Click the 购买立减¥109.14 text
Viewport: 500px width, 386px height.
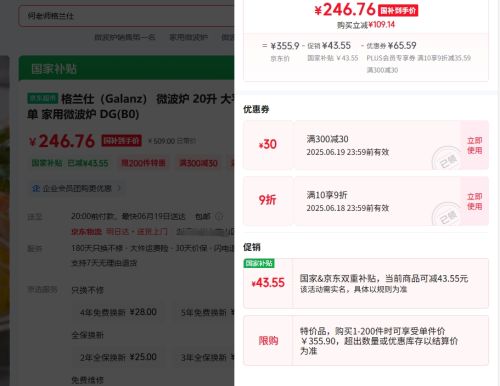[366, 25]
